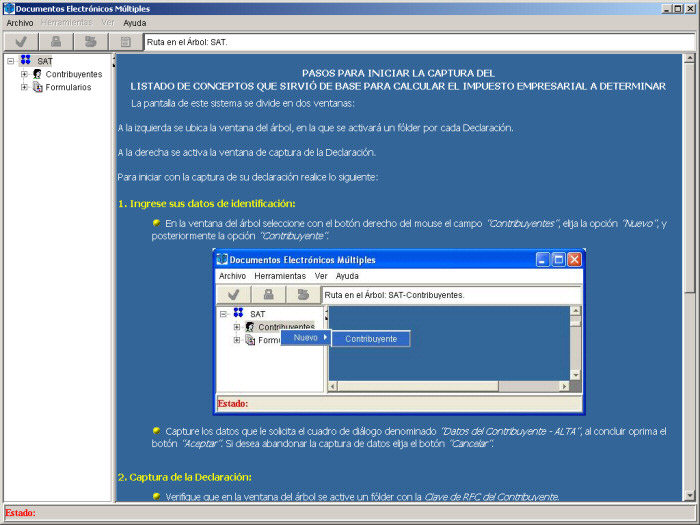Viewport: 700px width, 525px height.
Task: Open the Herramientas menu
Action: pos(67,22)
